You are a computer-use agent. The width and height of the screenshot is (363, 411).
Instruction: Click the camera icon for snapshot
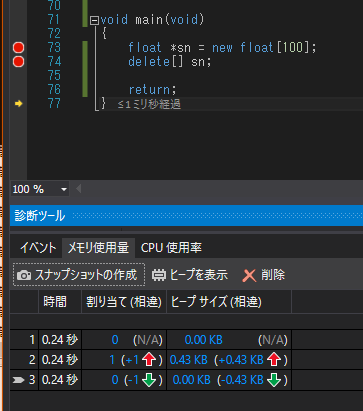24,275
